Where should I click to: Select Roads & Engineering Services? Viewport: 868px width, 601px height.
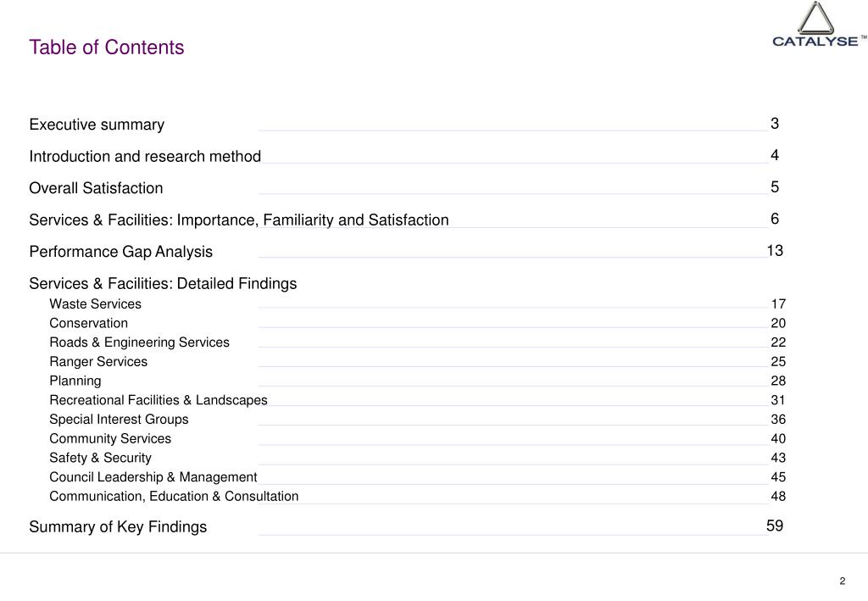point(140,342)
